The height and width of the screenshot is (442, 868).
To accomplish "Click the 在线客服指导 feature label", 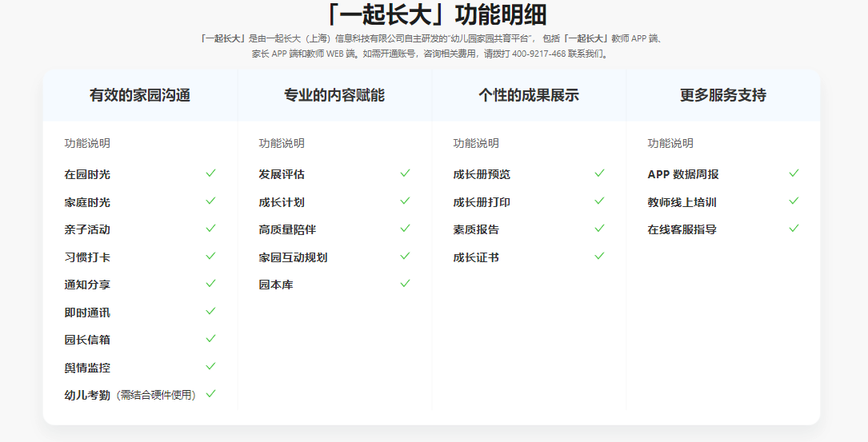I will (682, 229).
